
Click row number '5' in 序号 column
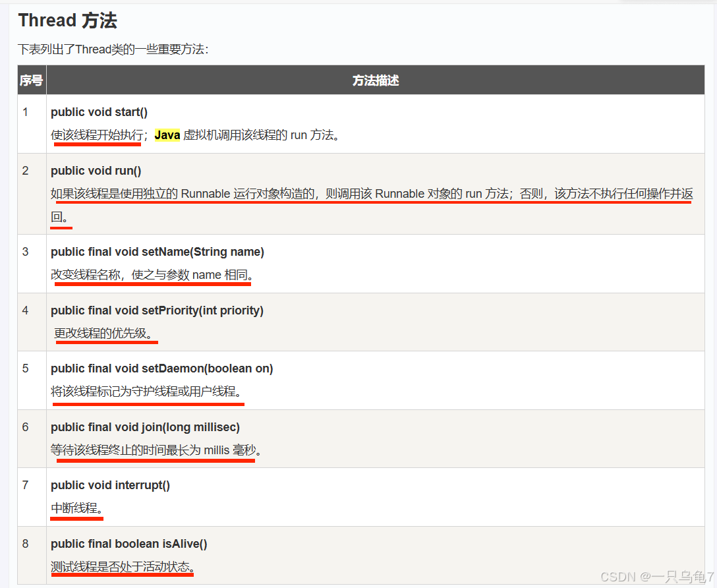25,368
